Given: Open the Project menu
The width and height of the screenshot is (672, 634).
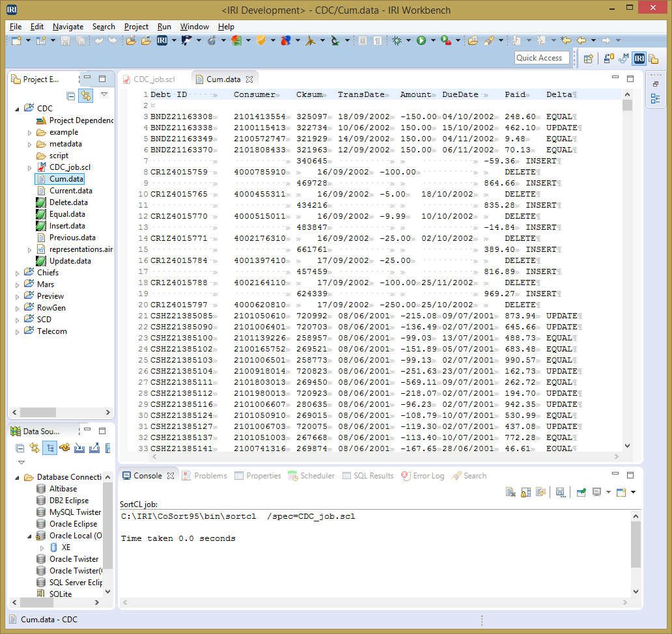Looking at the screenshot, I should (x=136, y=27).
